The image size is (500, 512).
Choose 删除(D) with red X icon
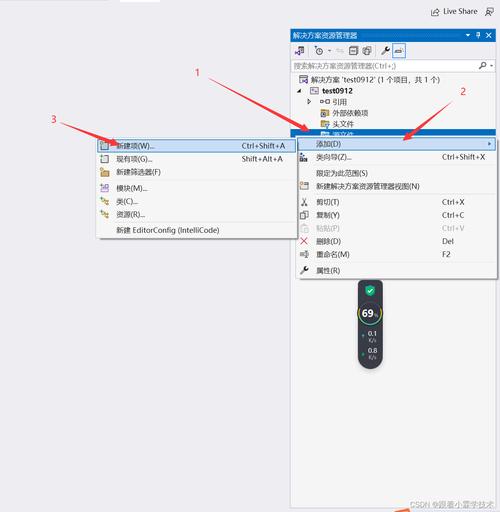click(x=396, y=241)
